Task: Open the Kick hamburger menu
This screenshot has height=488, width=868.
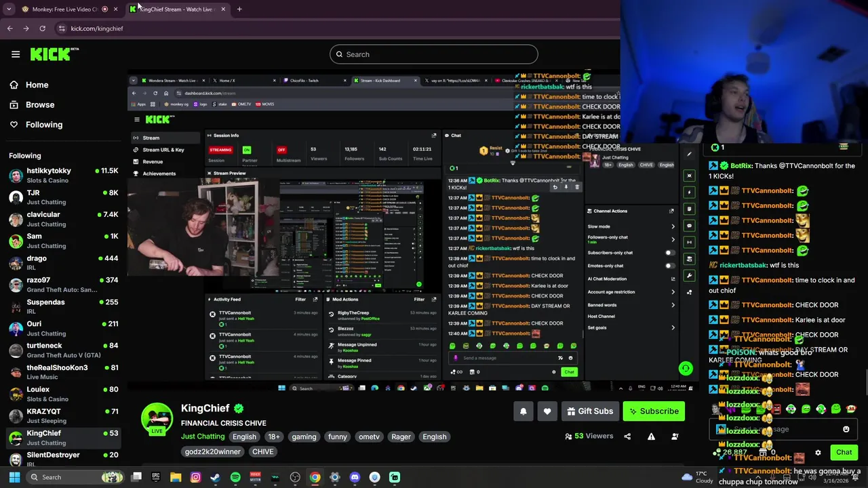Action: point(16,54)
